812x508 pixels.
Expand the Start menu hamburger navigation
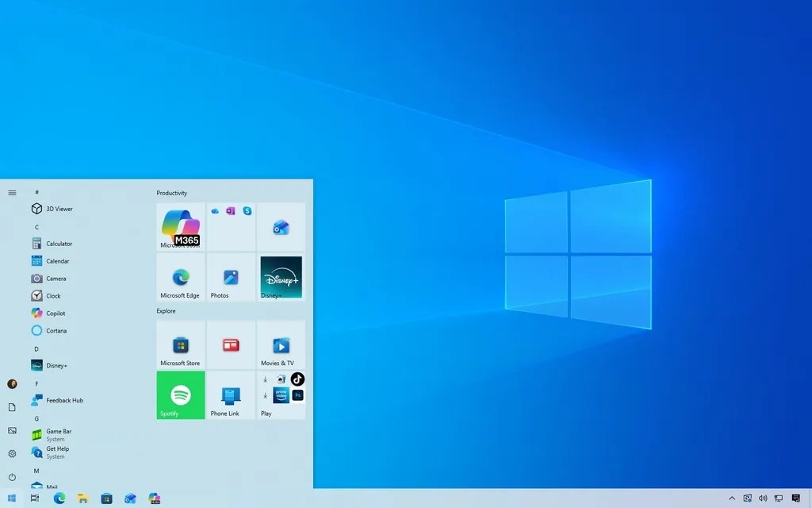point(12,193)
